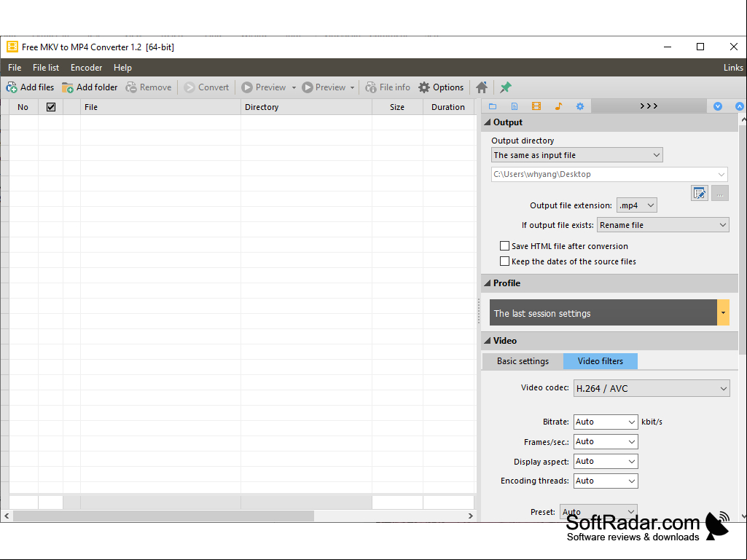Click the blue down-arrow circle icon

point(717,106)
